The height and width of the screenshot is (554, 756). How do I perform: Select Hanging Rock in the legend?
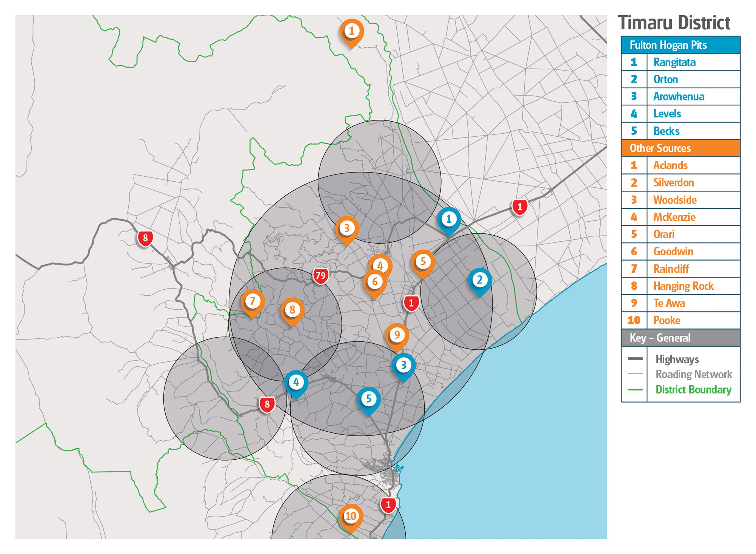point(684,286)
